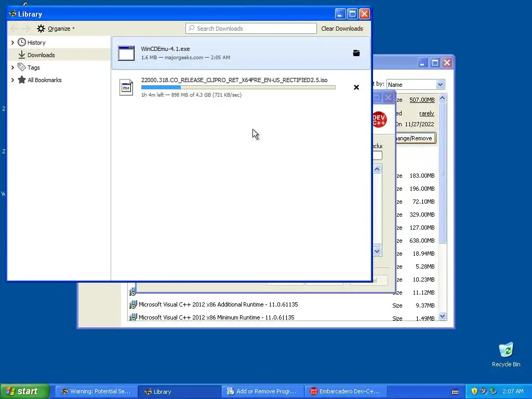The width and height of the screenshot is (532, 399).
Task: Open containing folder for WinCDEmu-4.1.exe
Action: pyautogui.click(x=356, y=53)
